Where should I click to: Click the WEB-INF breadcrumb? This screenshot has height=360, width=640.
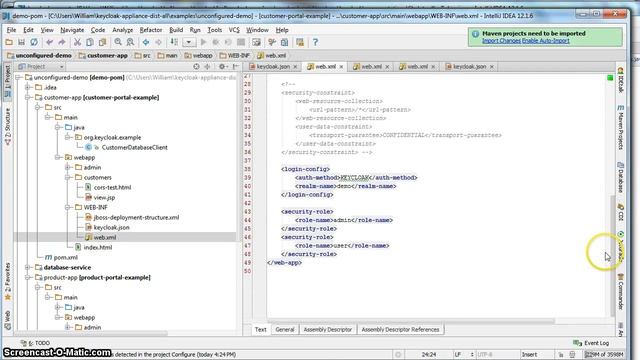[234, 56]
